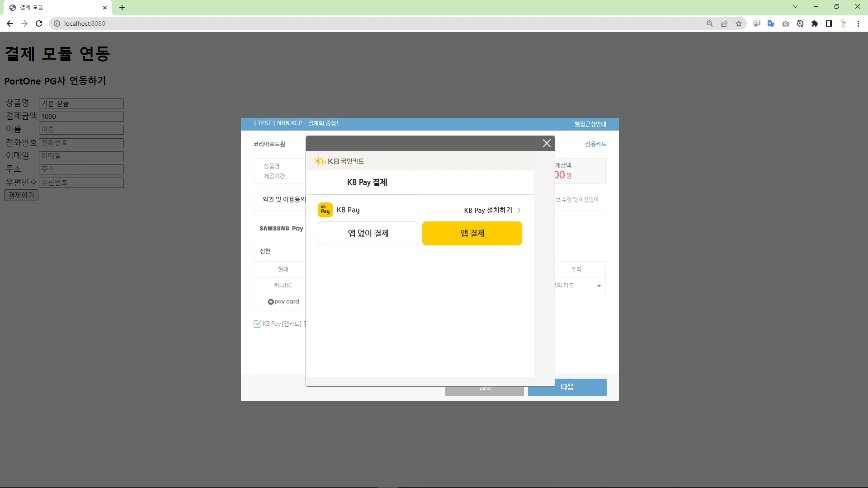Screen dimensions: 868x488
Task: Open the Chrome extensions puzzle icon
Action: point(815,23)
